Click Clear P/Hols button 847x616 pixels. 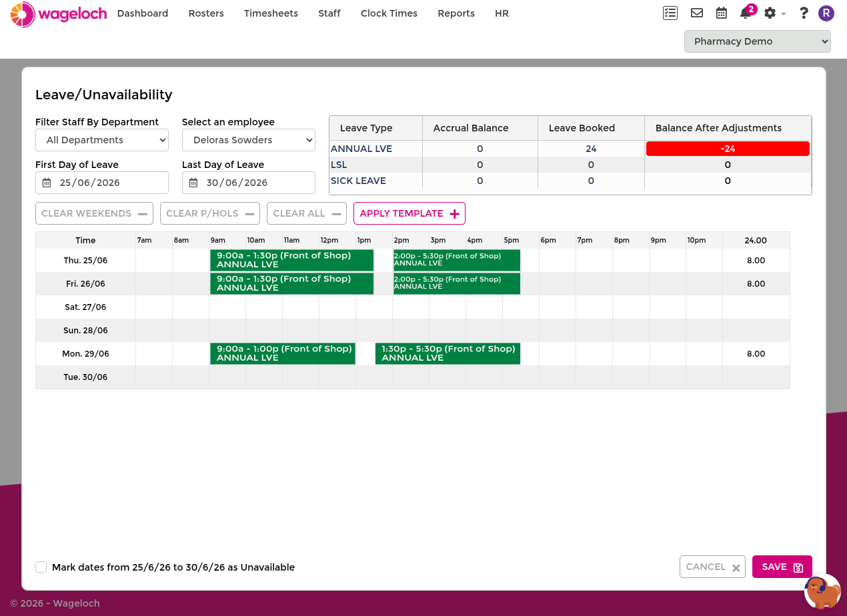click(210, 213)
